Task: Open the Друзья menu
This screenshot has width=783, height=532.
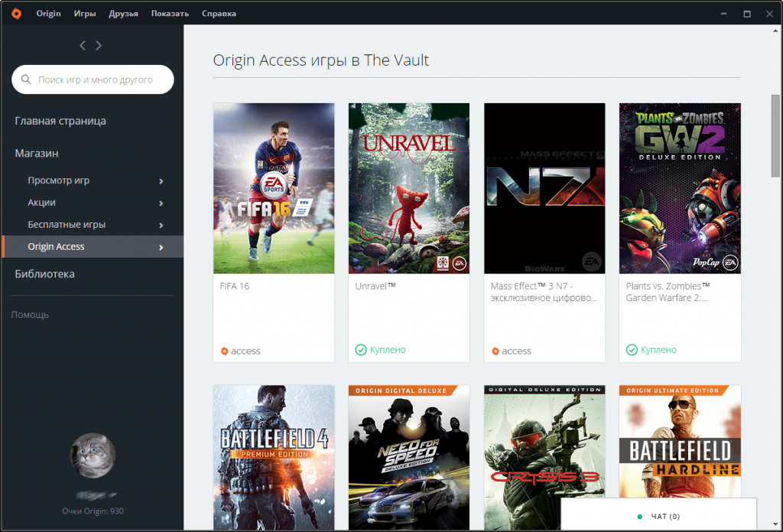Action: pyautogui.click(x=123, y=14)
